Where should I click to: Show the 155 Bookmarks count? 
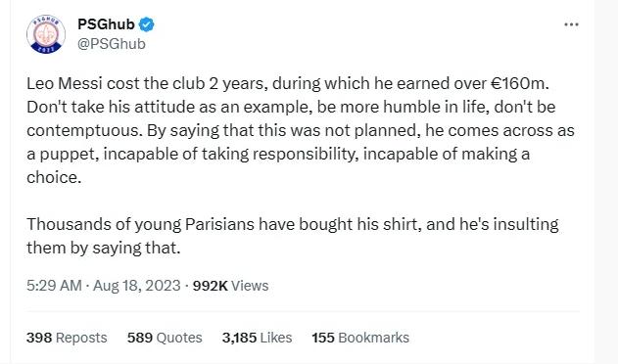tap(360, 338)
